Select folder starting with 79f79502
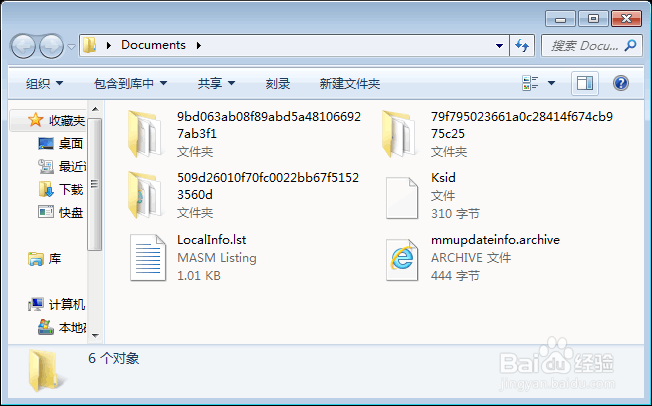 pyautogui.click(x=399, y=134)
